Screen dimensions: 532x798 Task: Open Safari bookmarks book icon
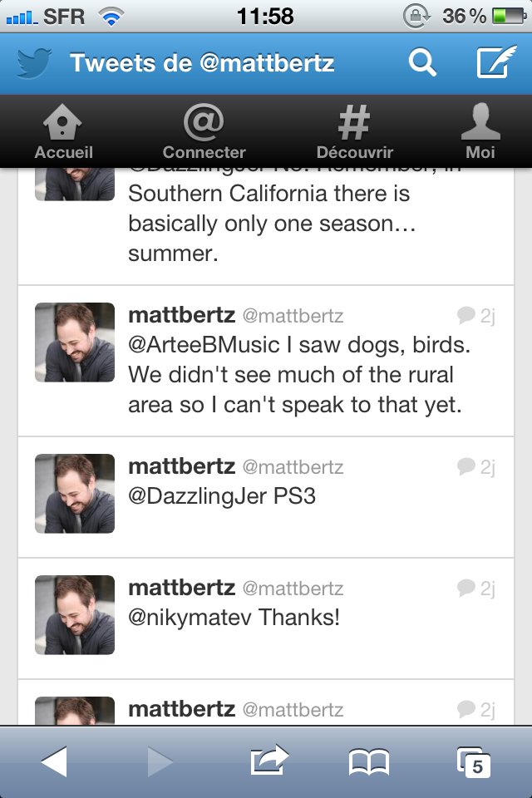[369, 761]
